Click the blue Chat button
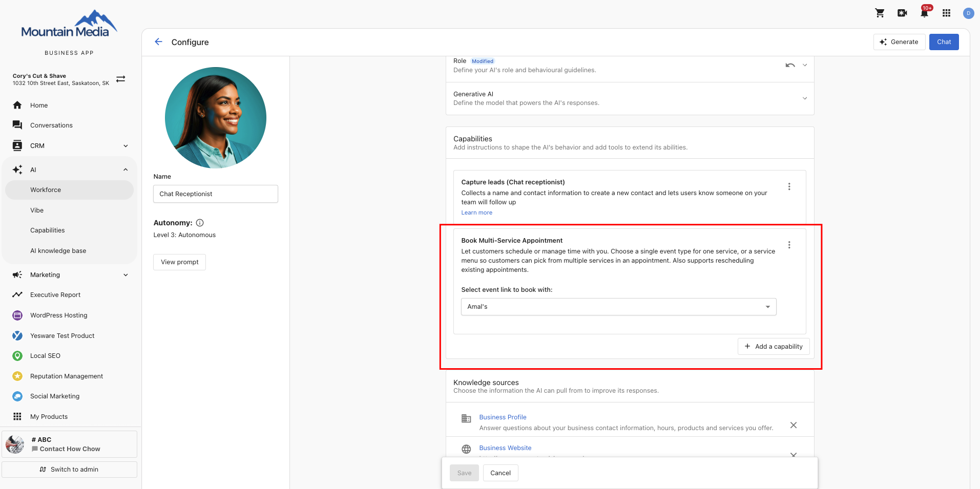The height and width of the screenshot is (489, 980). [x=944, y=42]
